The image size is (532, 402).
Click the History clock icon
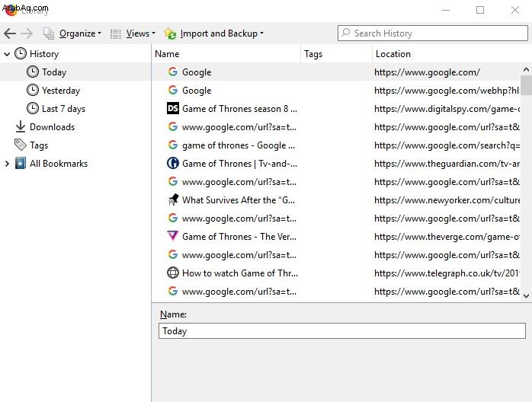21,53
